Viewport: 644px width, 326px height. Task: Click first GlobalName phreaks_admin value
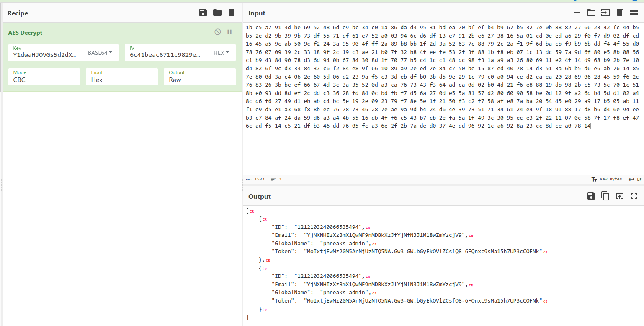coord(346,243)
